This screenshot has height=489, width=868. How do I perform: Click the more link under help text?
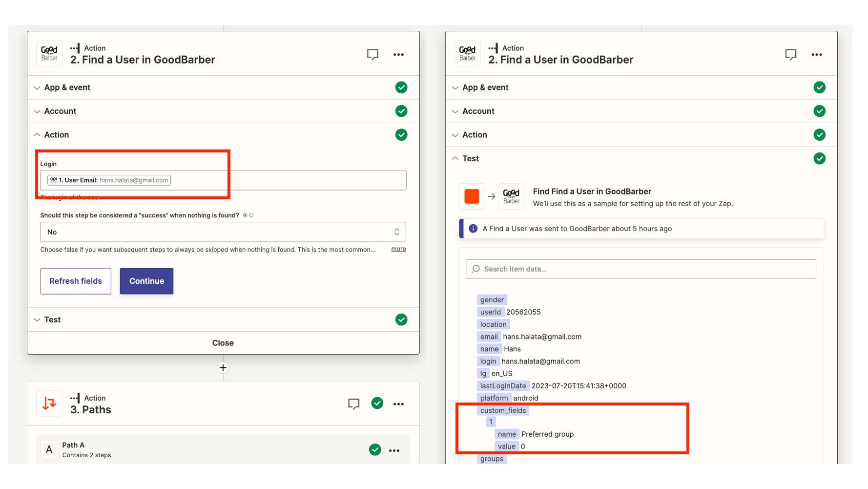point(398,249)
